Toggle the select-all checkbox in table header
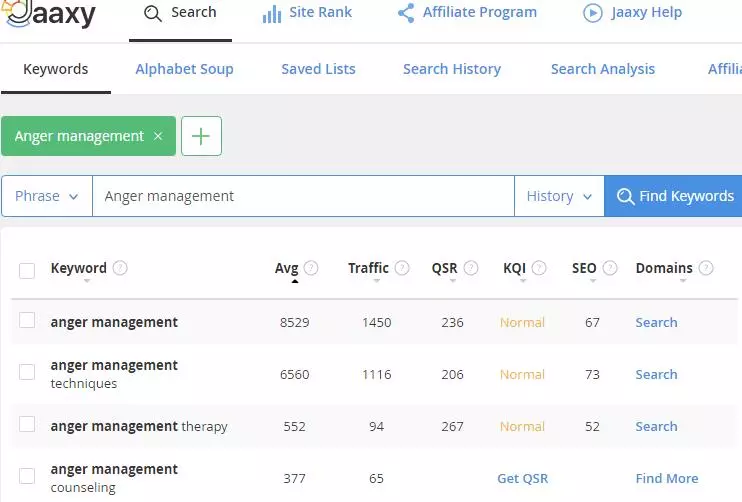 pos(27,271)
